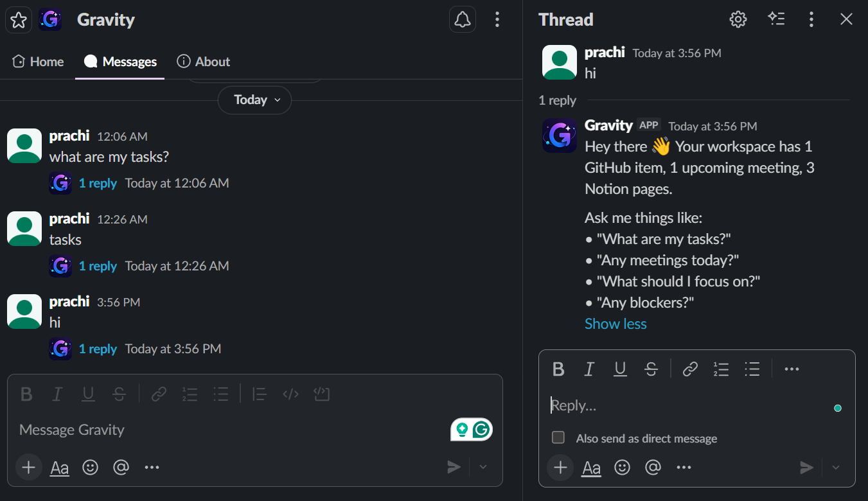
Task: Toggle Aa formatting bar in Message Gravity composer
Action: [x=60, y=467]
